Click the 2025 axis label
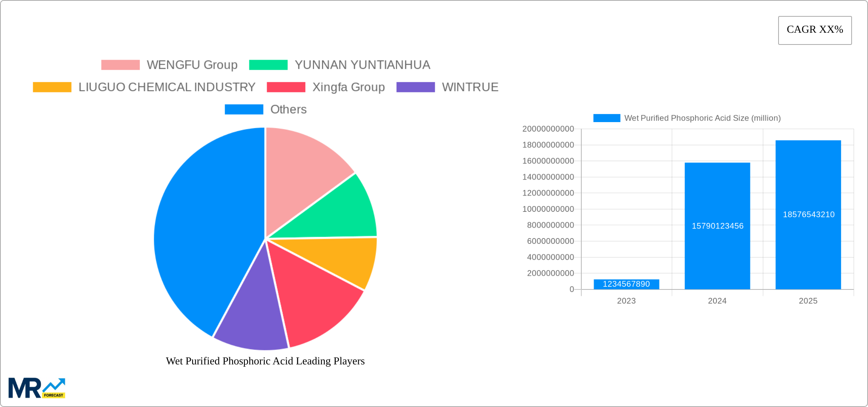The width and height of the screenshot is (868, 407). coord(809,301)
